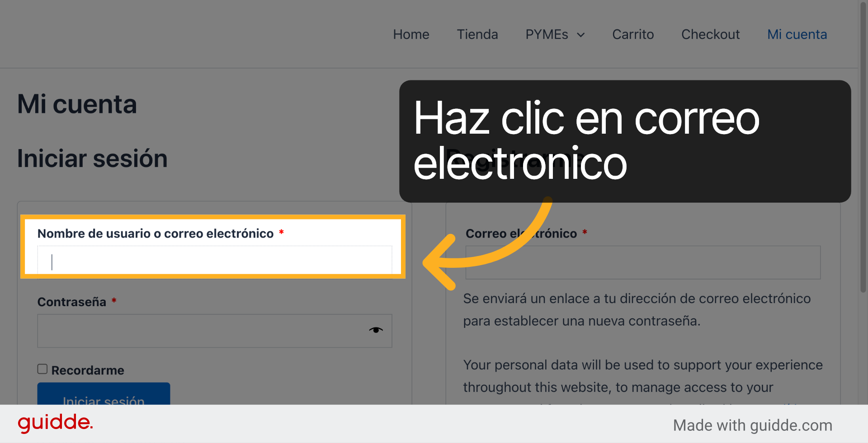Show password with the eye icon
This screenshot has width=868, height=443.
376,330
